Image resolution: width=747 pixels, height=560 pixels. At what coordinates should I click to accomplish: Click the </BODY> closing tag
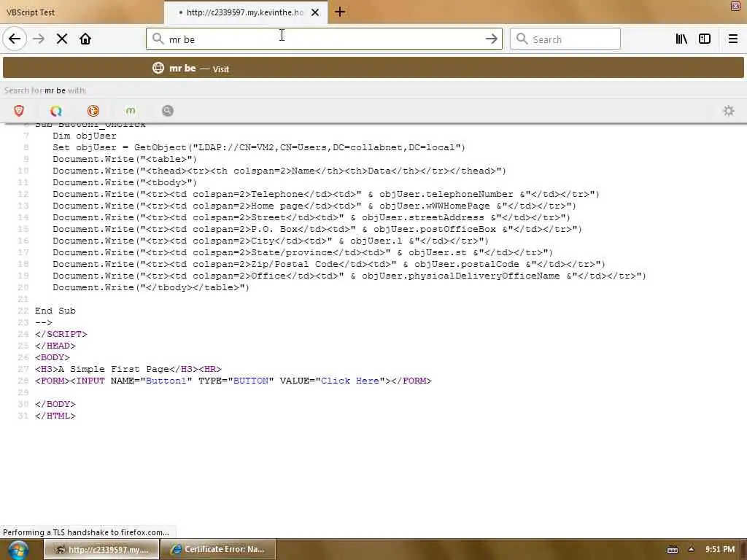[x=55, y=404]
